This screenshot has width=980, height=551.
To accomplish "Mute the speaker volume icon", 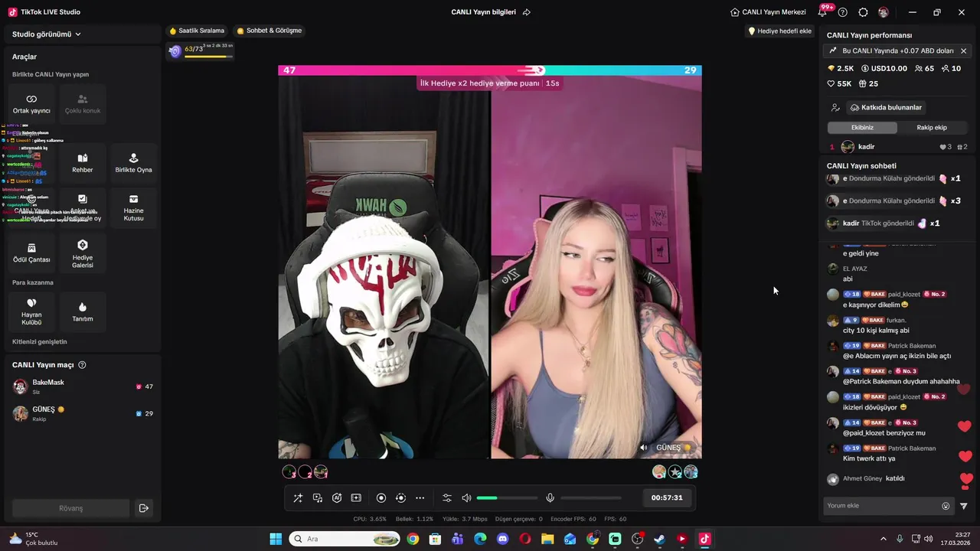I will 466,498.
